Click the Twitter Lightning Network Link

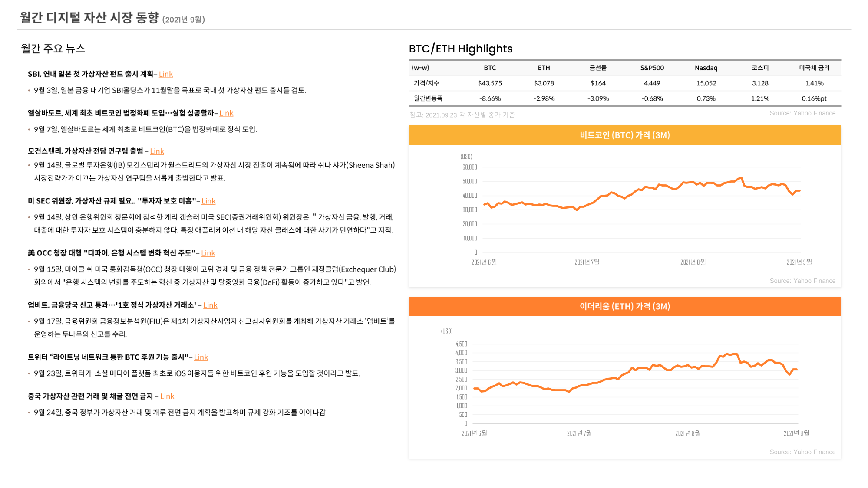coord(201,357)
